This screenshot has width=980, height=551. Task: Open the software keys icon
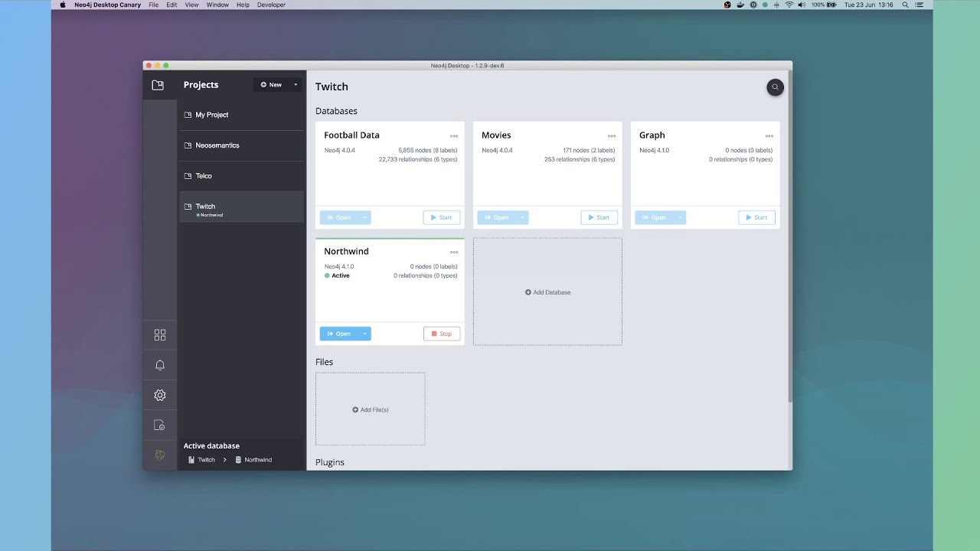pos(160,425)
